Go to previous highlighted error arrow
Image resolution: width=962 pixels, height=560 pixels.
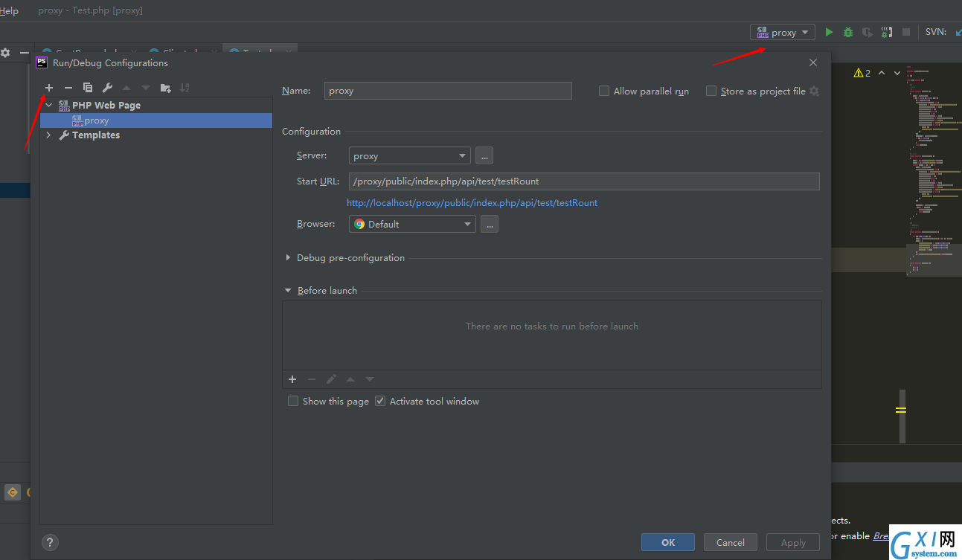click(x=882, y=73)
